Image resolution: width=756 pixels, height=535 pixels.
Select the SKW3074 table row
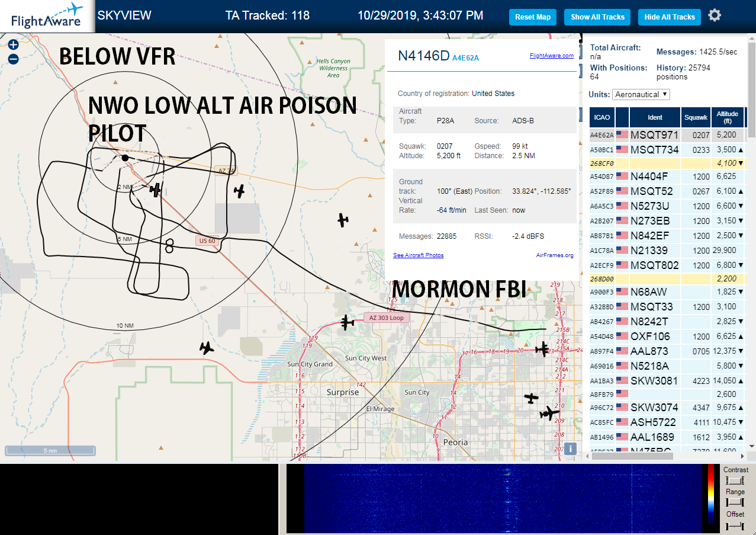point(667,407)
